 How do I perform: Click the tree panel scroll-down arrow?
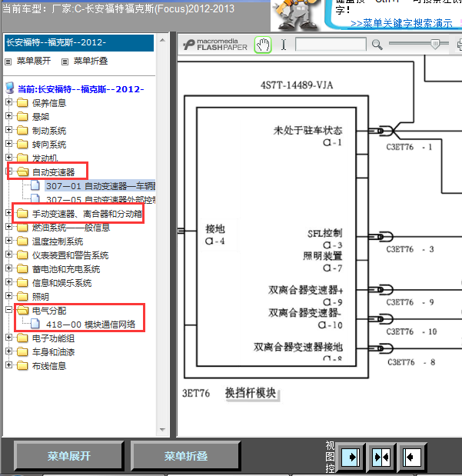tap(162, 429)
